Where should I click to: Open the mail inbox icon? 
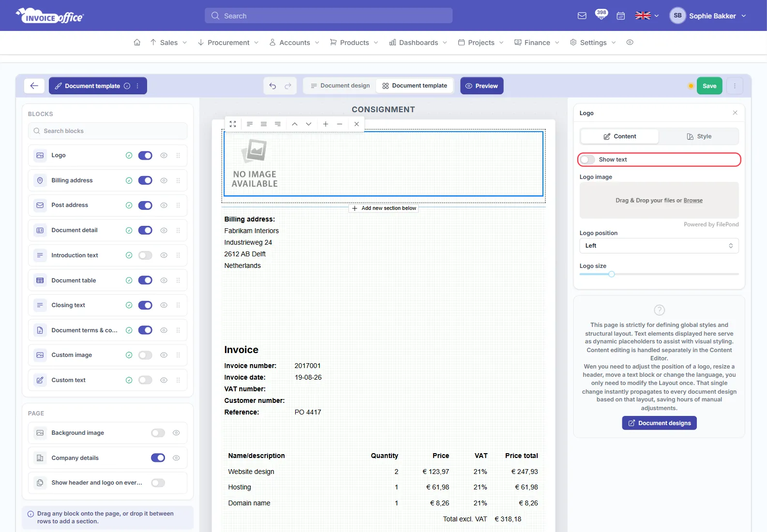click(582, 16)
